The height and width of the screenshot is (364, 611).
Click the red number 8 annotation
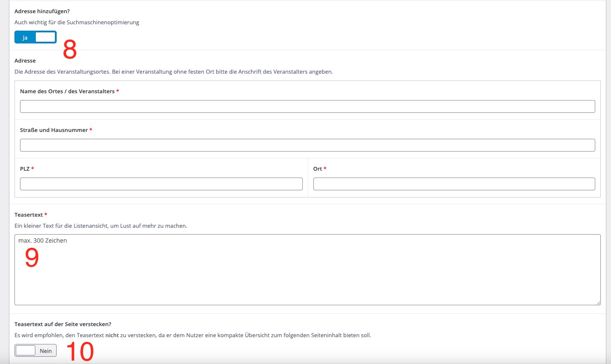pyautogui.click(x=70, y=50)
